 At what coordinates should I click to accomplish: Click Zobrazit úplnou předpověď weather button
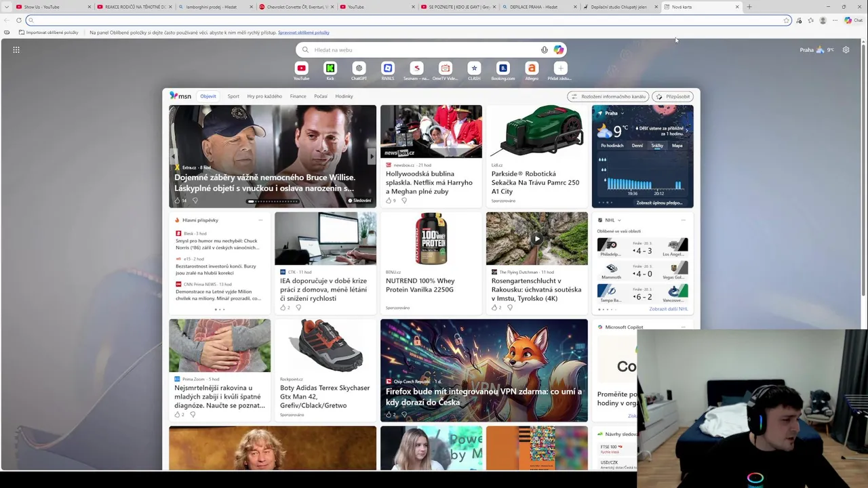coord(659,203)
